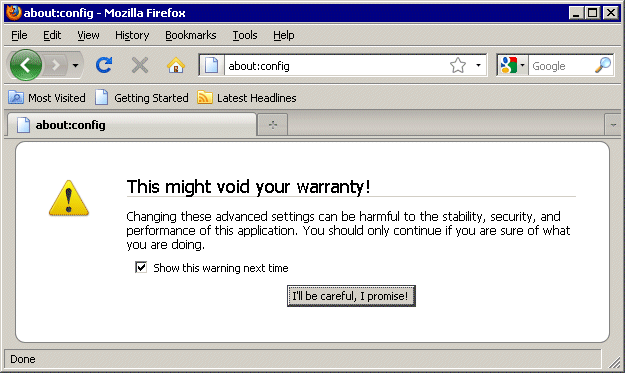Image resolution: width=625 pixels, height=373 pixels.
Task: Uncheck Show this warning next time
Action: pyautogui.click(x=141, y=267)
